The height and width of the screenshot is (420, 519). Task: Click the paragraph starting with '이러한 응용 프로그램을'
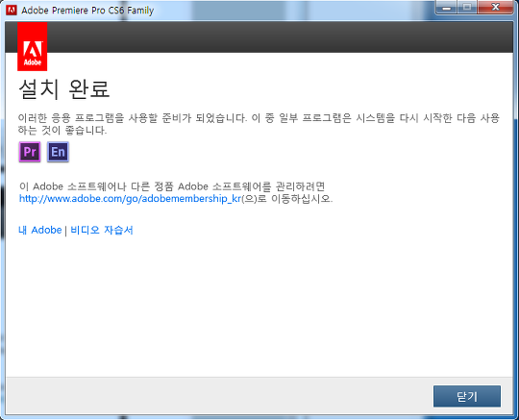point(259,124)
